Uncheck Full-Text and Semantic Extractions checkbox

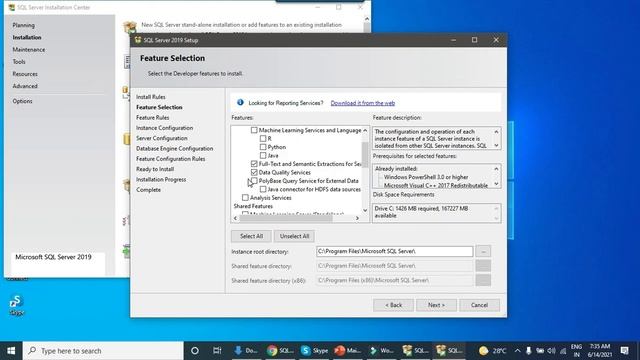[x=254, y=164]
